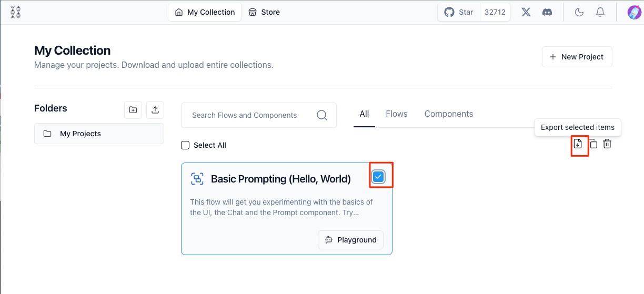This screenshot has width=644, height=294.
Task: Focus the Search Flows and Components field
Action: (259, 115)
